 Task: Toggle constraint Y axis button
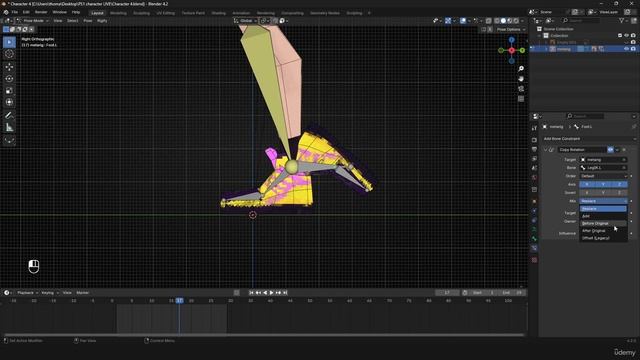(x=603, y=184)
